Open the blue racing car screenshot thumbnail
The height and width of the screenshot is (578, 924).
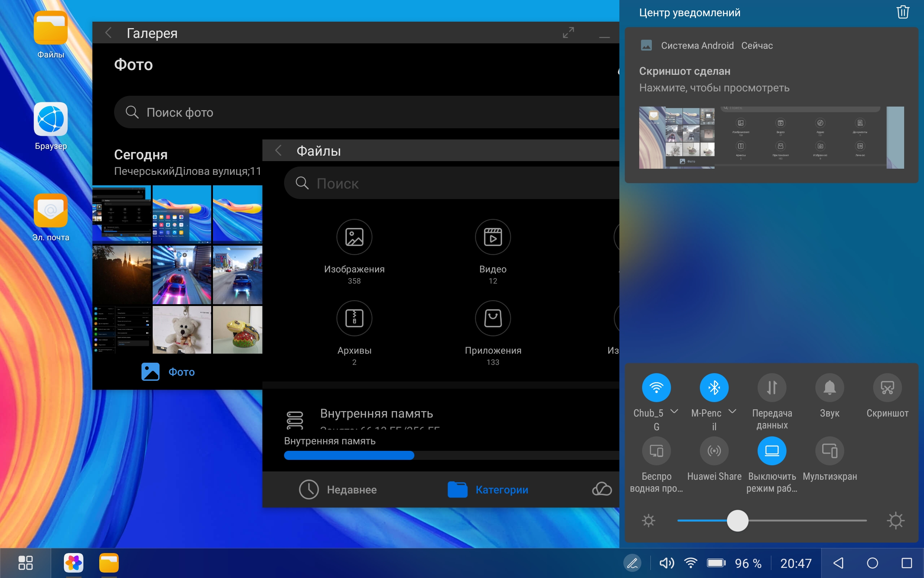tap(237, 275)
